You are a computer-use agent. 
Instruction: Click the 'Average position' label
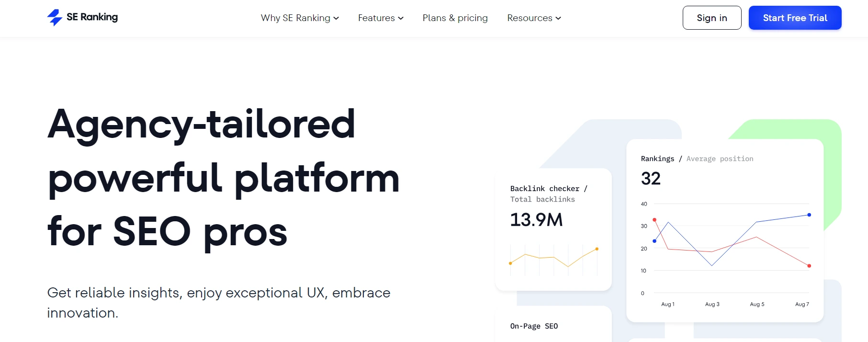pos(720,159)
